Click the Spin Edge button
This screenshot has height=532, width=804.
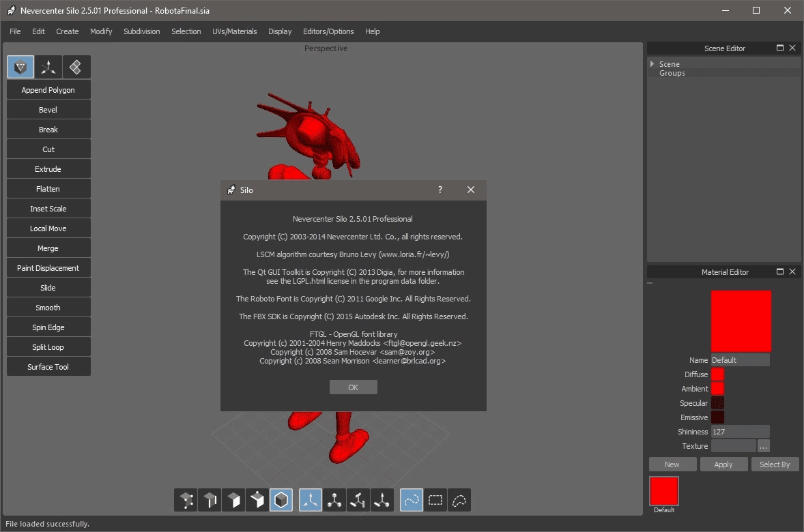(x=48, y=327)
